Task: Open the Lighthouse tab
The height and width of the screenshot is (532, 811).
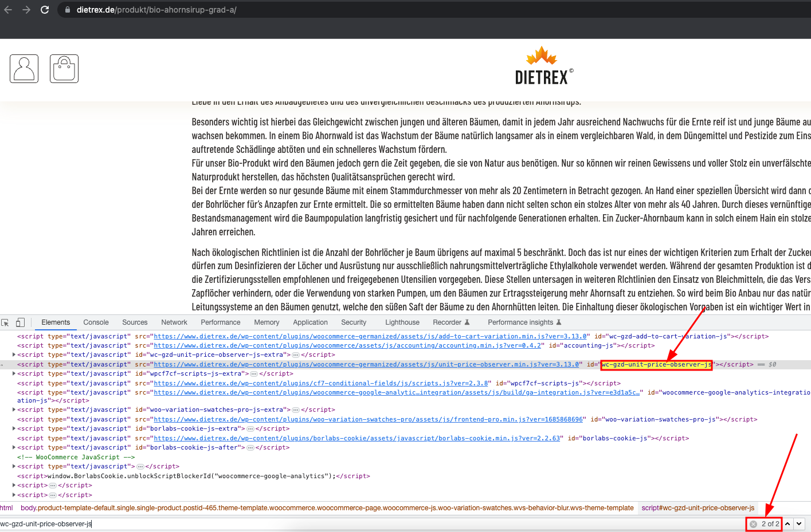Action: [x=402, y=322]
